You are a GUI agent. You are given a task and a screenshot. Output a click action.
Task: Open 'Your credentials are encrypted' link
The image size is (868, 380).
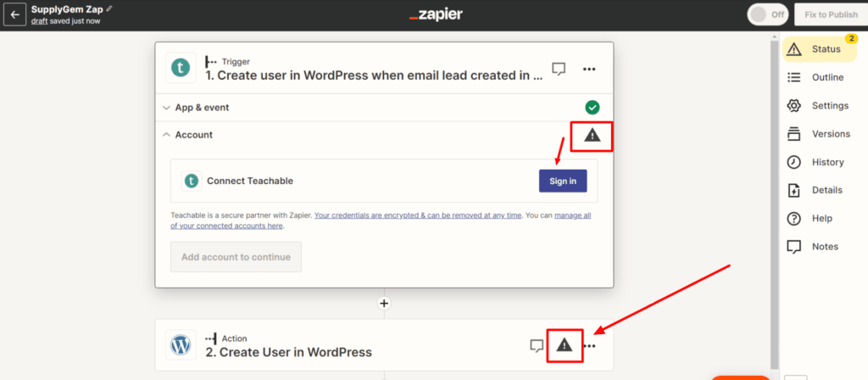[418, 215]
